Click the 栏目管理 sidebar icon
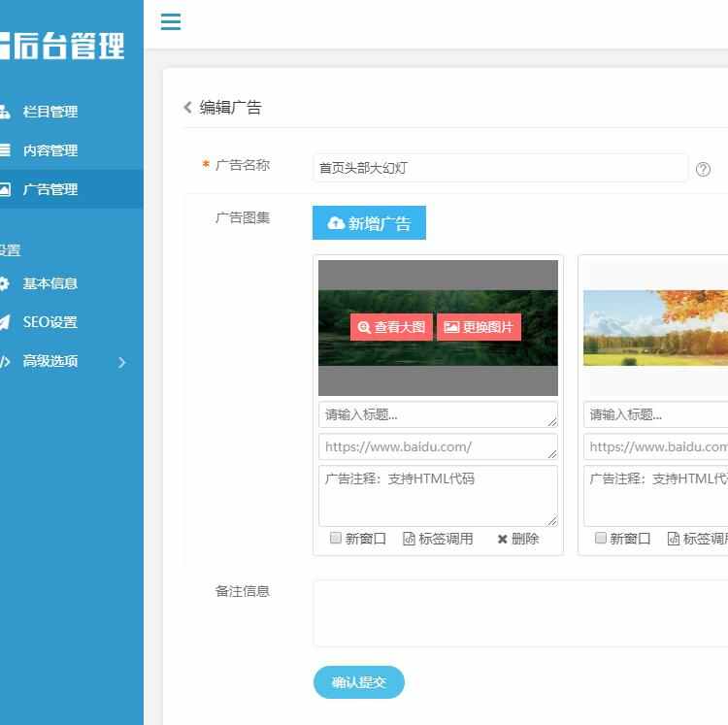Viewport: 728px width, 725px height. [x=4, y=112]
